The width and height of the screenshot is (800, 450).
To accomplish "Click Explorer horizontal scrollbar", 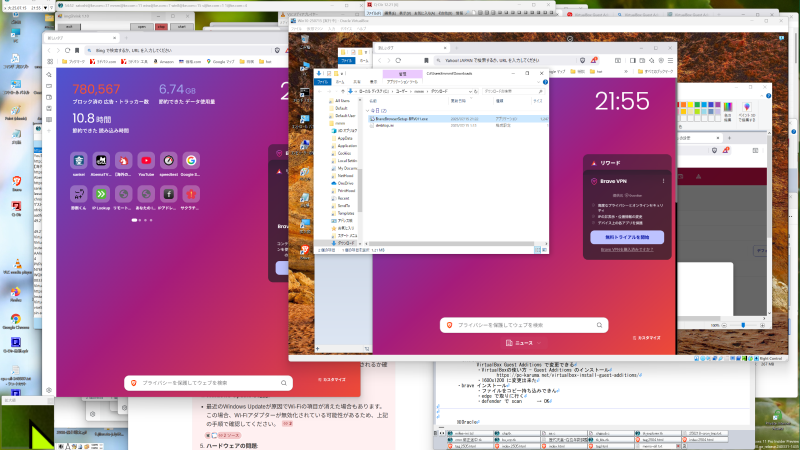I will (454, 243).
